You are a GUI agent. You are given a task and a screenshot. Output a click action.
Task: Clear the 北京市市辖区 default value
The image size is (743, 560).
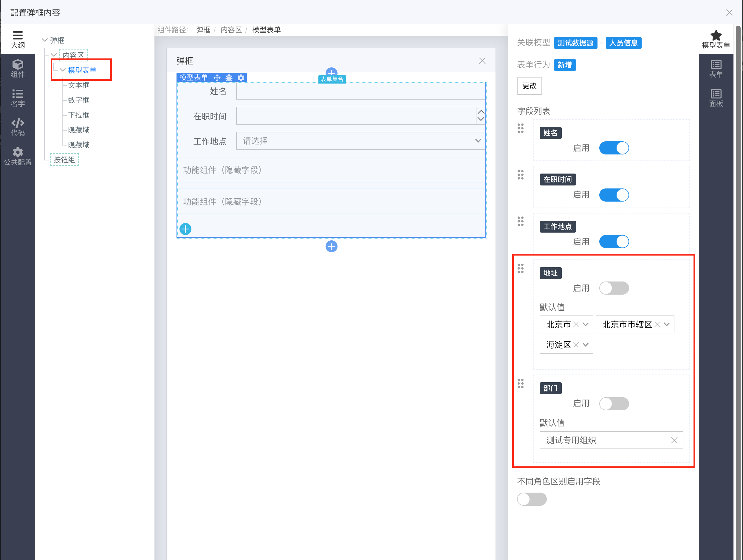pos(657,324)
